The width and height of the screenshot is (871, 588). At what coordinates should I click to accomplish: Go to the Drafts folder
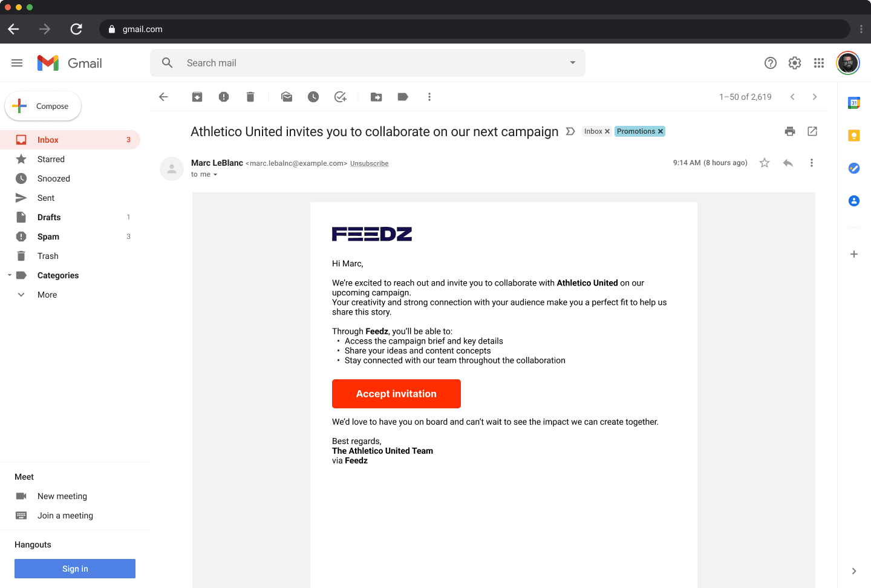[49, 217]
